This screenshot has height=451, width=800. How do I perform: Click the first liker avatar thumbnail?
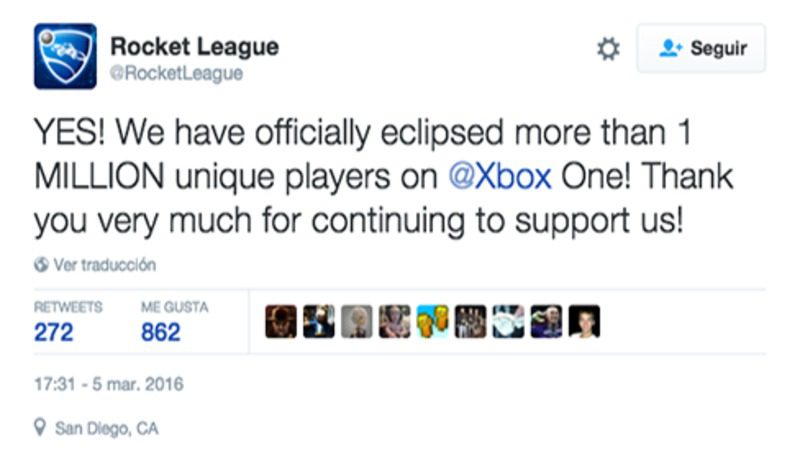pos(281,321)
